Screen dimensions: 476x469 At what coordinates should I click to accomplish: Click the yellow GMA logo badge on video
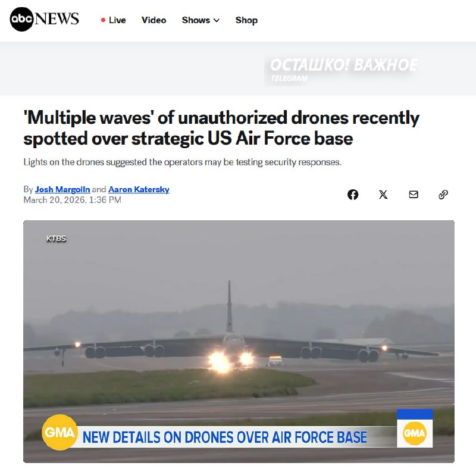(60, 432)
